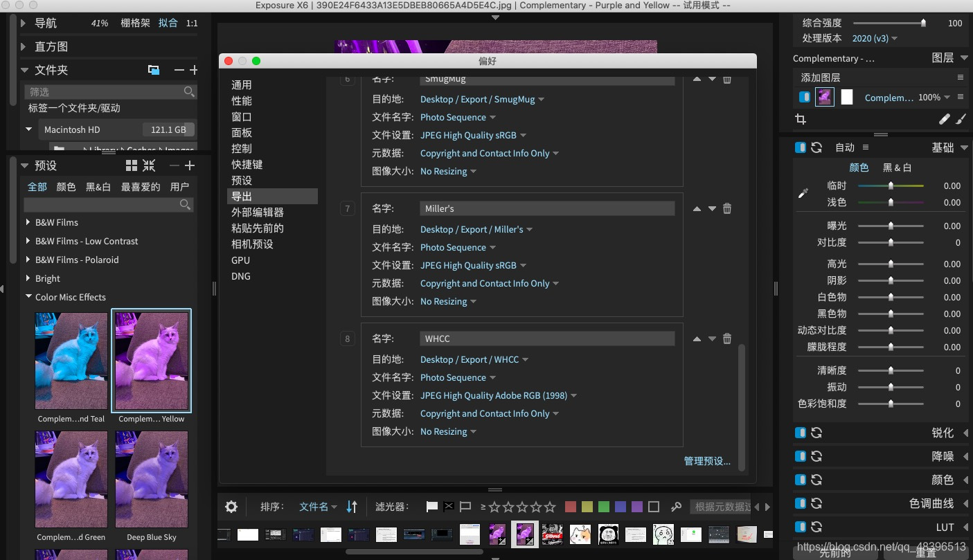Viewport: 973px width, 560px height.
Task: Open the process version 2020 (v3) dropdown
Action: (875, 38)
